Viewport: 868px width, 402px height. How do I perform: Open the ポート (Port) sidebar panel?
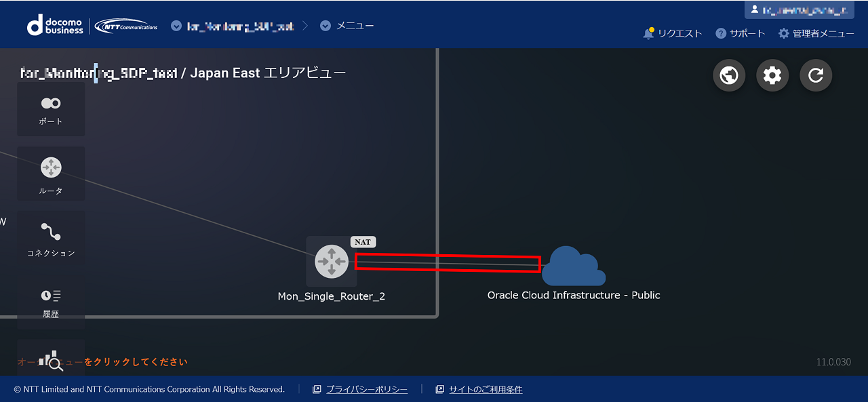pos(51,110)
